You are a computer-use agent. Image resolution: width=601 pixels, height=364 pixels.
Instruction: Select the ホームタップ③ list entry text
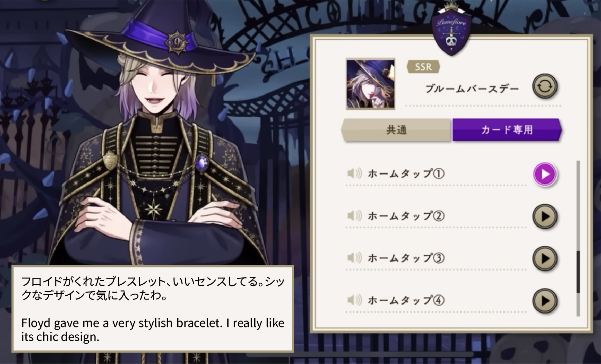406,258
